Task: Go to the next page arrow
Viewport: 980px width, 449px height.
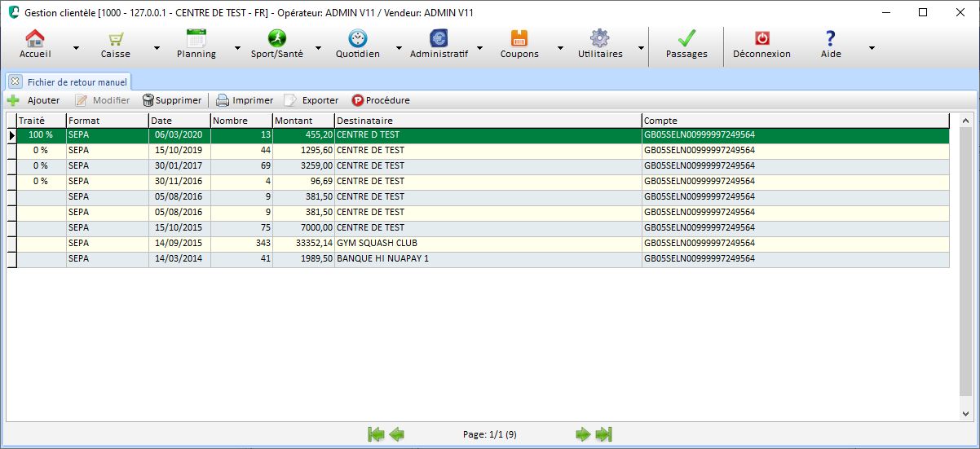Action: click(x=582, y=434)
